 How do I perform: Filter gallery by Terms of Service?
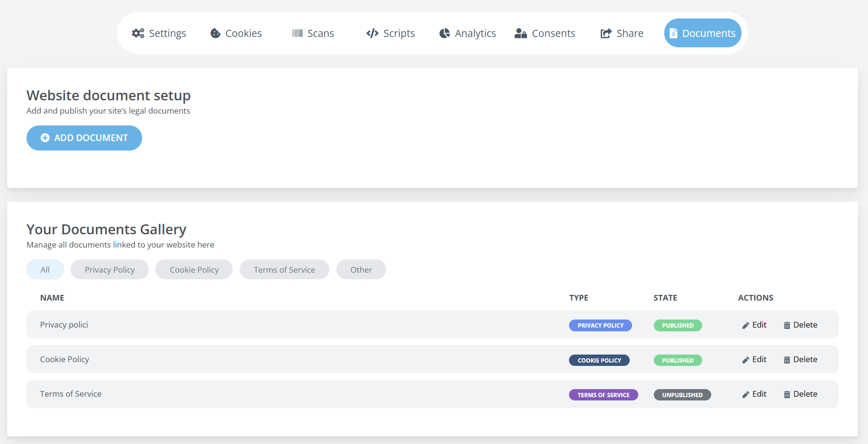point(284,270)
